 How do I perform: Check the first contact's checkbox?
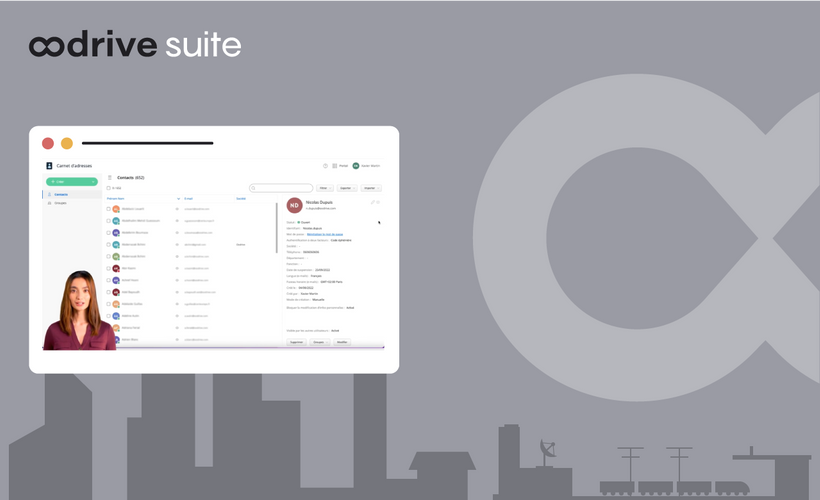coord(109,209)
